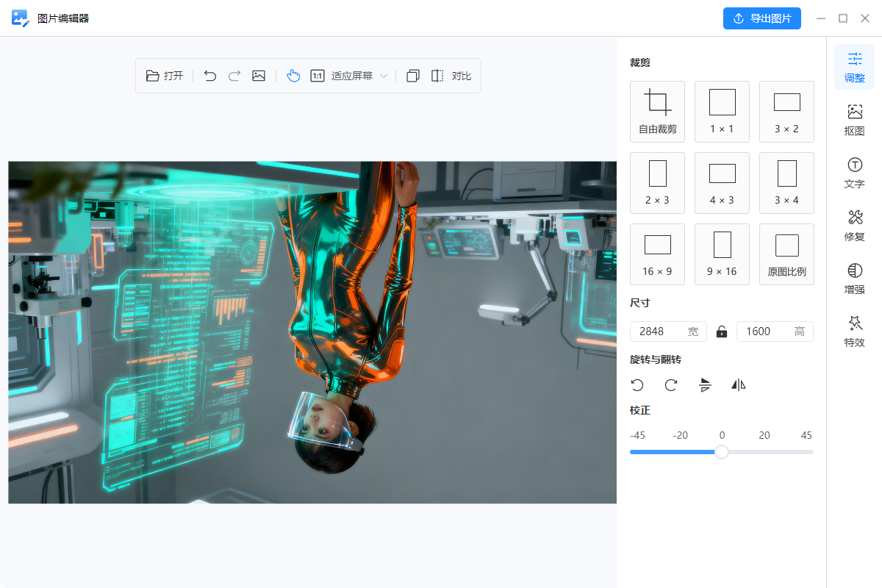This screenshot has width=882, height=588.
Task: Rotate image counterclockwise
Action: (637, 385)
